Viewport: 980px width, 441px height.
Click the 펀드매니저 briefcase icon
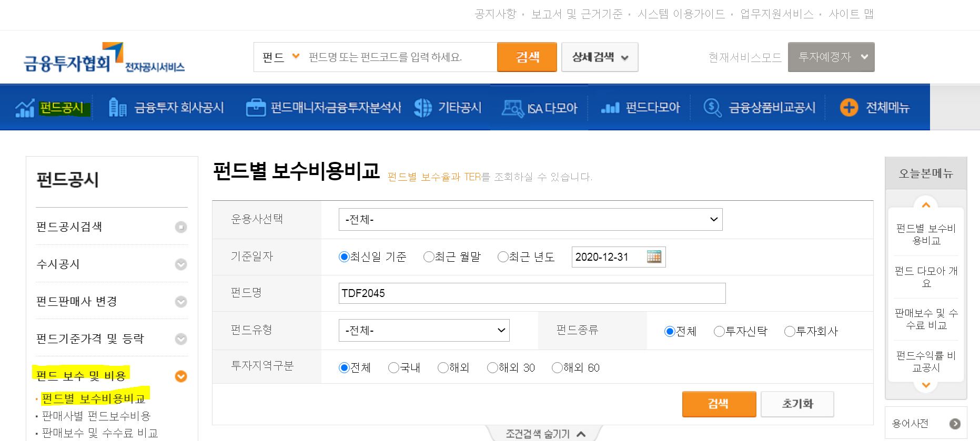pos(256,108)
